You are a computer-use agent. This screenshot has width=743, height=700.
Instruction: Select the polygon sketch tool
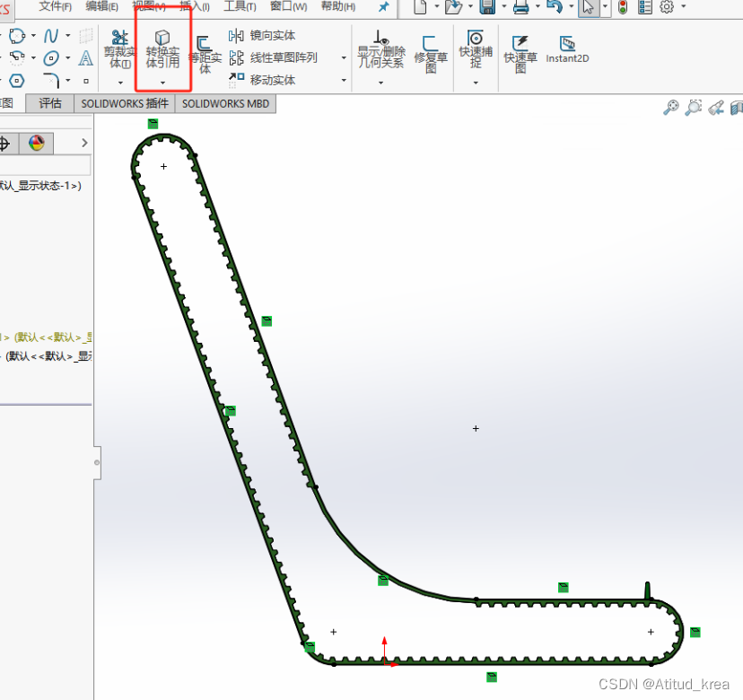point(17,81)
